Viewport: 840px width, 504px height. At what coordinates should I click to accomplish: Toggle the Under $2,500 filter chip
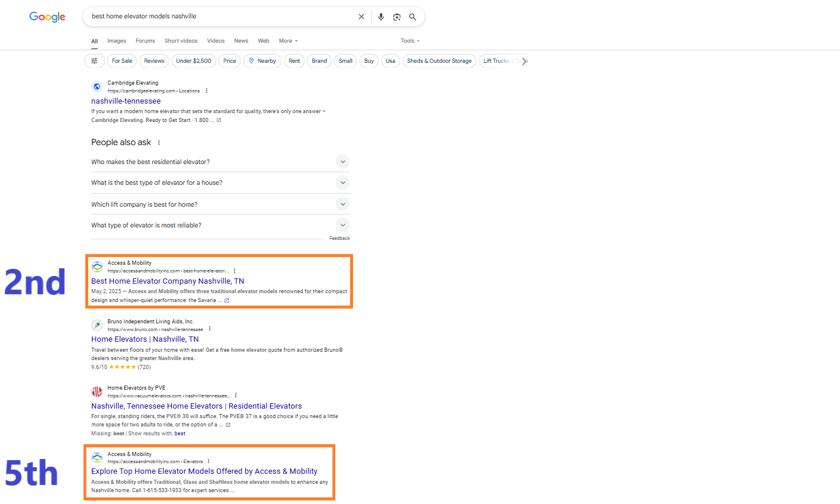pyautogui.click(x=194, y=61)
